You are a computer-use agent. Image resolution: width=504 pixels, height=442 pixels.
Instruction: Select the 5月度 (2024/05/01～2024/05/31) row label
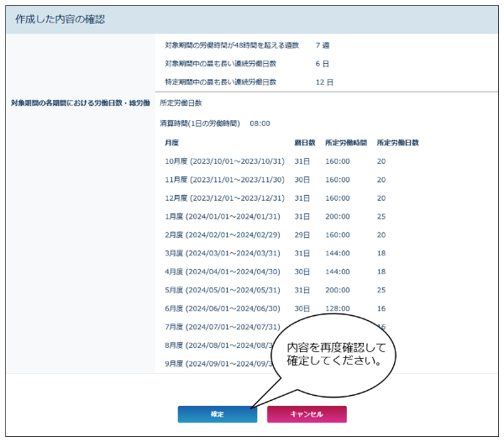click(221, 291)
